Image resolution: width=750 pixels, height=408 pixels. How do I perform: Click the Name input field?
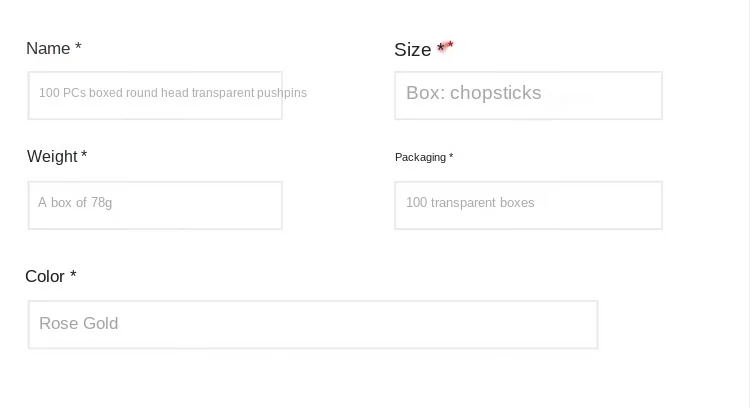coord(155,95)
